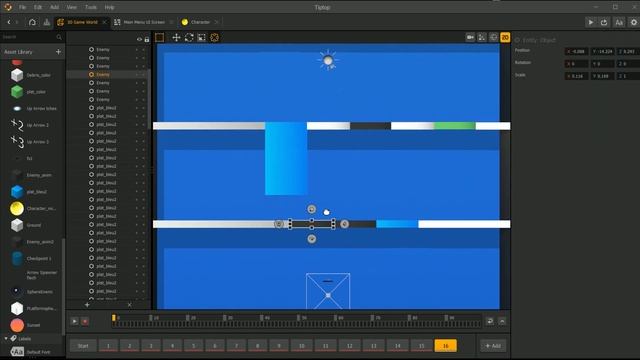The image size is (640, 360).
Task: Click Scale Y value field
Action: pyautogui.click(x=602, y=76)
